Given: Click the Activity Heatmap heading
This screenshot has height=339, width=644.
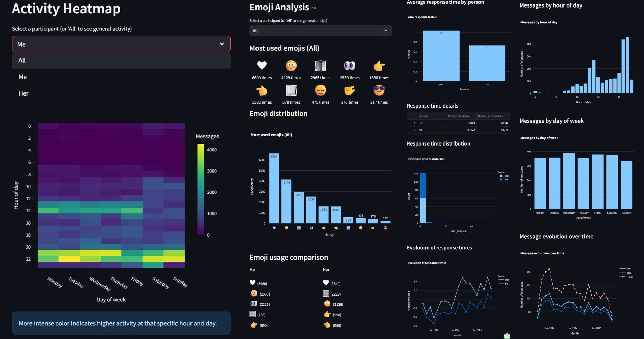Looking at the screenshot, I should [66, 8].
